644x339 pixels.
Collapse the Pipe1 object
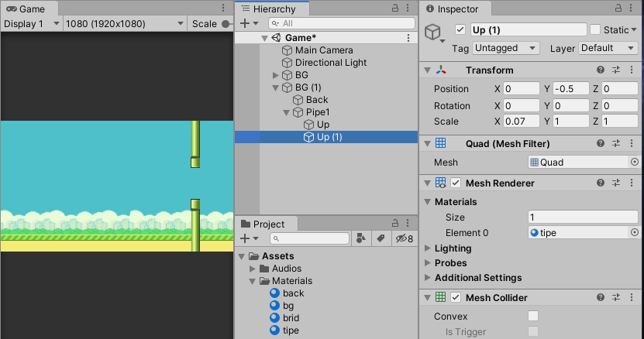(x=286, y=112)
